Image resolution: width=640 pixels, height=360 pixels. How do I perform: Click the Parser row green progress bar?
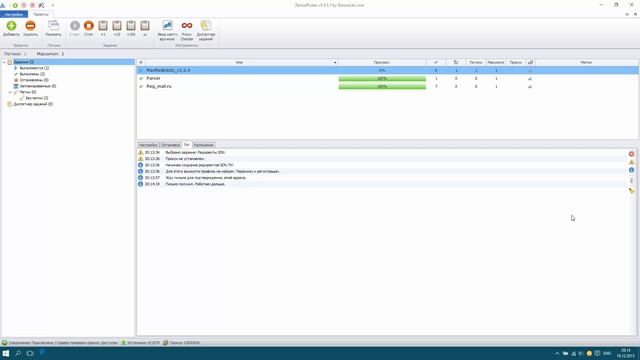[x=382, y=78]
